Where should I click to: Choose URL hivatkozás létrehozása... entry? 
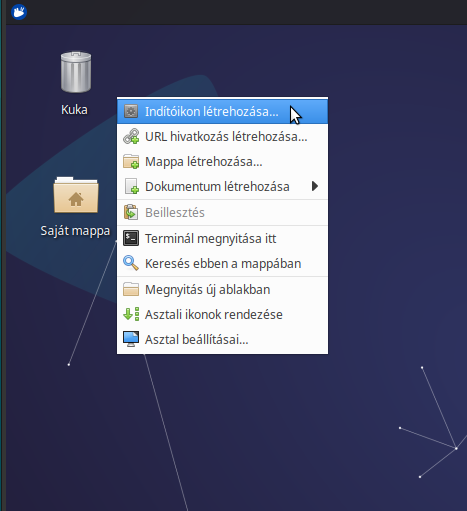(222, 136)
